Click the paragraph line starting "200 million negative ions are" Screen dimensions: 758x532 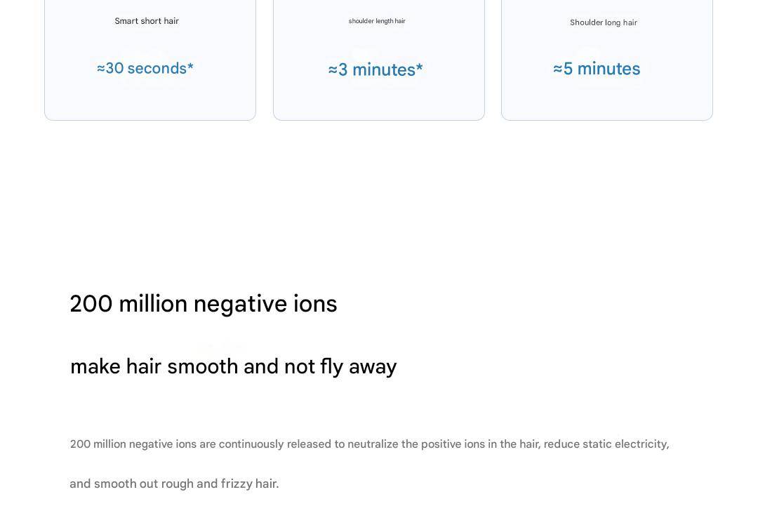pos(369,444)
